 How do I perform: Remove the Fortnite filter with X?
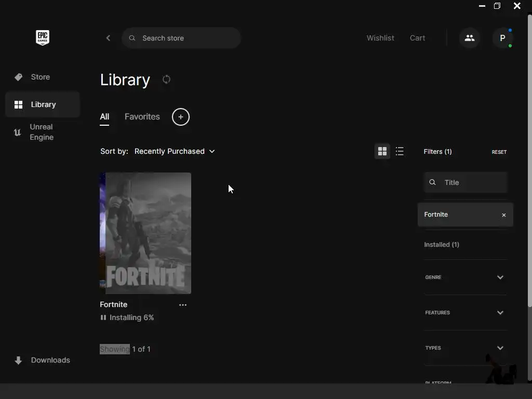pyautogui.click(x=504, y=215)
